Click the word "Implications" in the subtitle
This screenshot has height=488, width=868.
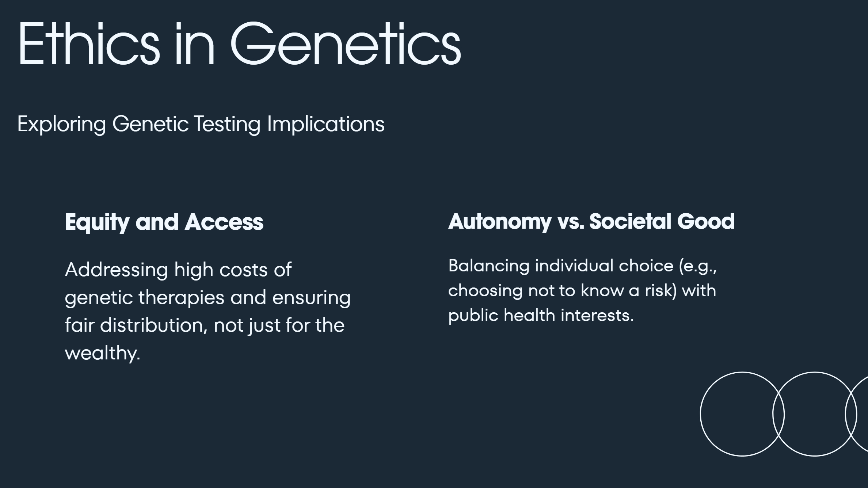pos(325,124)
